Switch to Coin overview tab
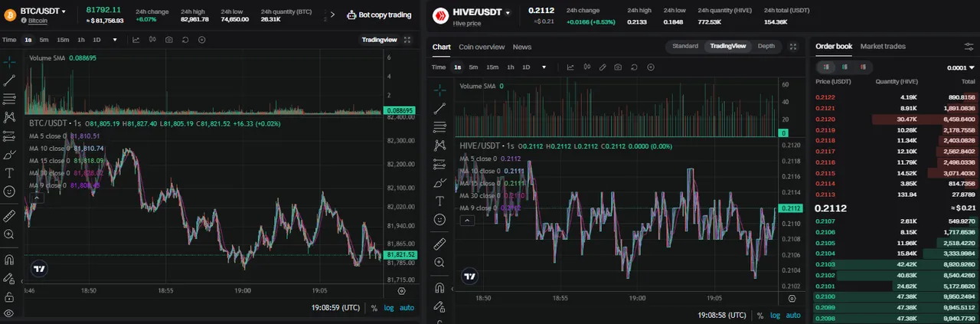 coord(482,47)
